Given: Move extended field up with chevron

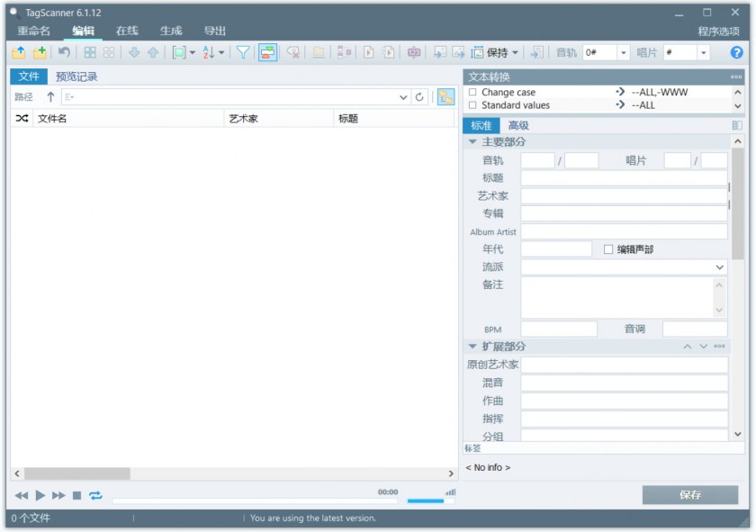Looking at the screenshot, I should [687, 347].
